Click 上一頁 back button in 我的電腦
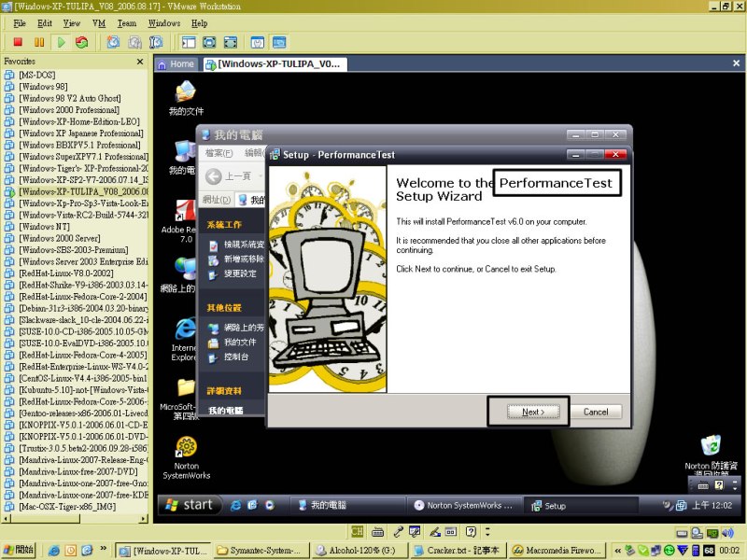 (x=228, y=176)
